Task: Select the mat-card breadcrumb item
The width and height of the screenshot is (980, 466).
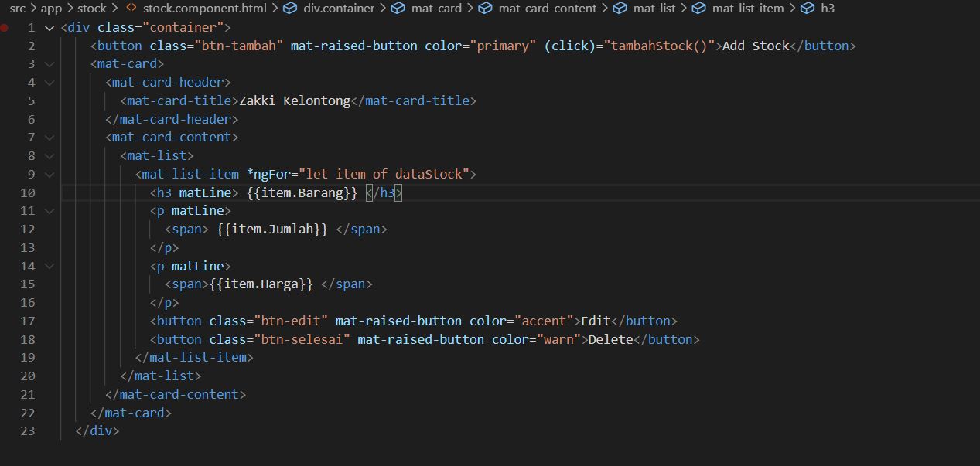Action: pyautogui.click(x=436, y=8)
